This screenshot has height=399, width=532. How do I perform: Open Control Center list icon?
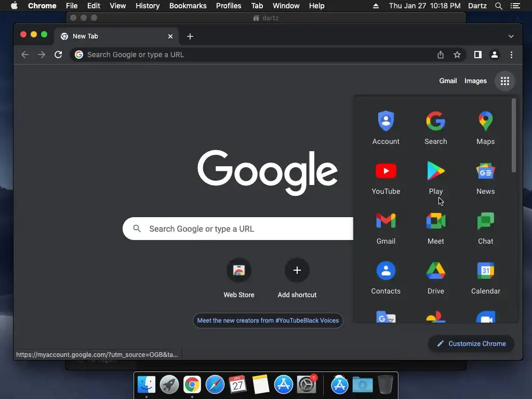515,6
